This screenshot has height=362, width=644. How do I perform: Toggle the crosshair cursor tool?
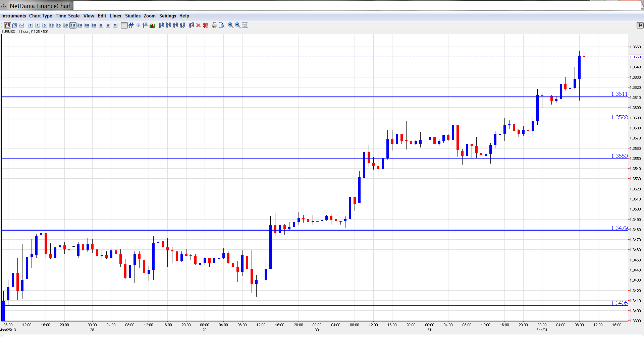pyautogui.click(x=124, y=25)
